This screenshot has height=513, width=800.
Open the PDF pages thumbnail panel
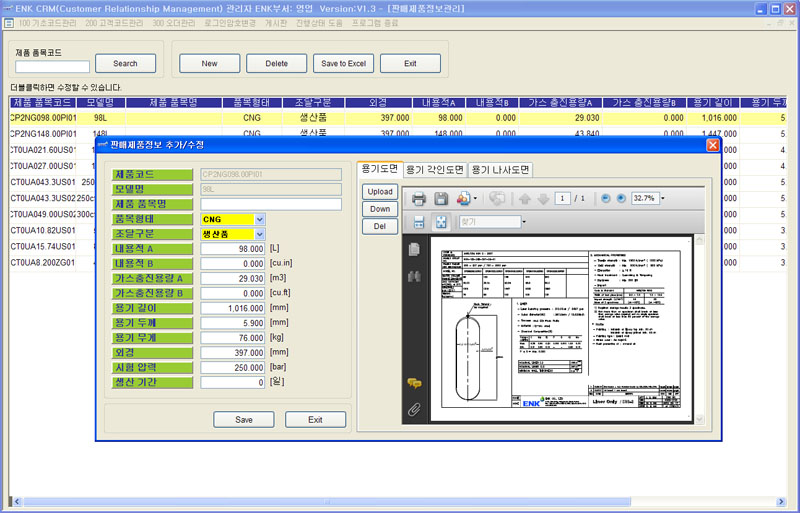[414, 249]
